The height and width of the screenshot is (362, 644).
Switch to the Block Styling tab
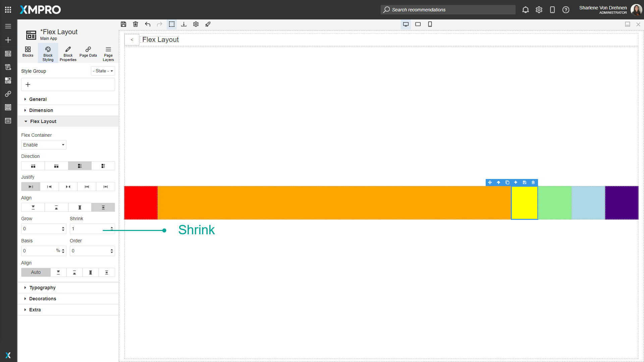pos(48,53)
